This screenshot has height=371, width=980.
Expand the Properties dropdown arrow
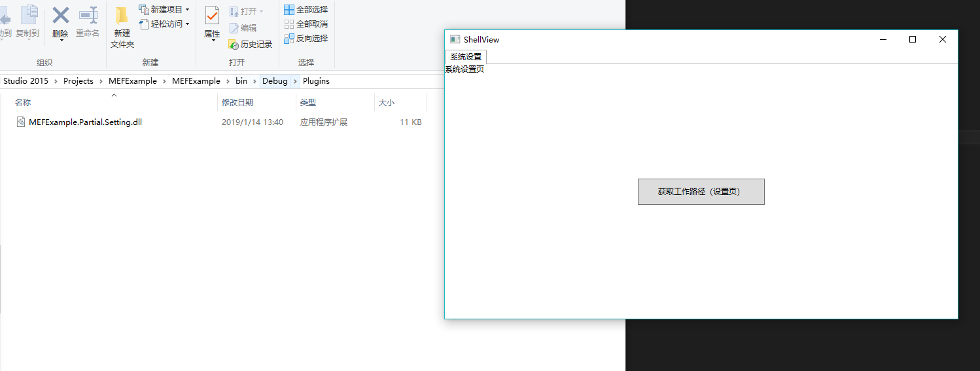(212, 41)
